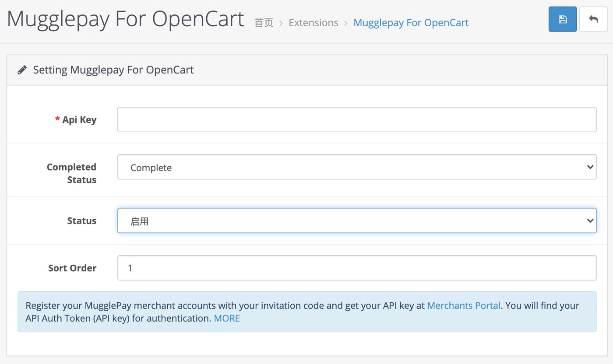Screen dimensions: 613x364
Task: Click the pencil icon beside Setting Mugglepay
Action: [22, 70]
